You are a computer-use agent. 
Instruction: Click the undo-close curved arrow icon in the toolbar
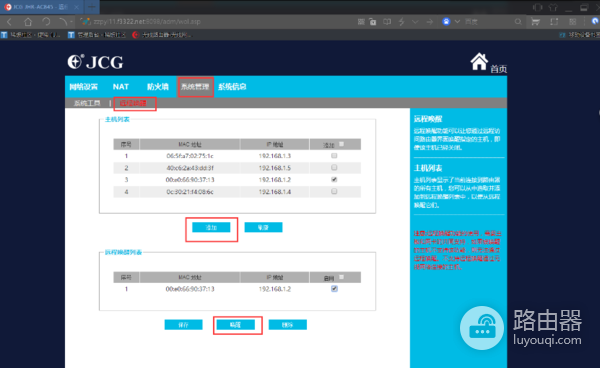63,22
